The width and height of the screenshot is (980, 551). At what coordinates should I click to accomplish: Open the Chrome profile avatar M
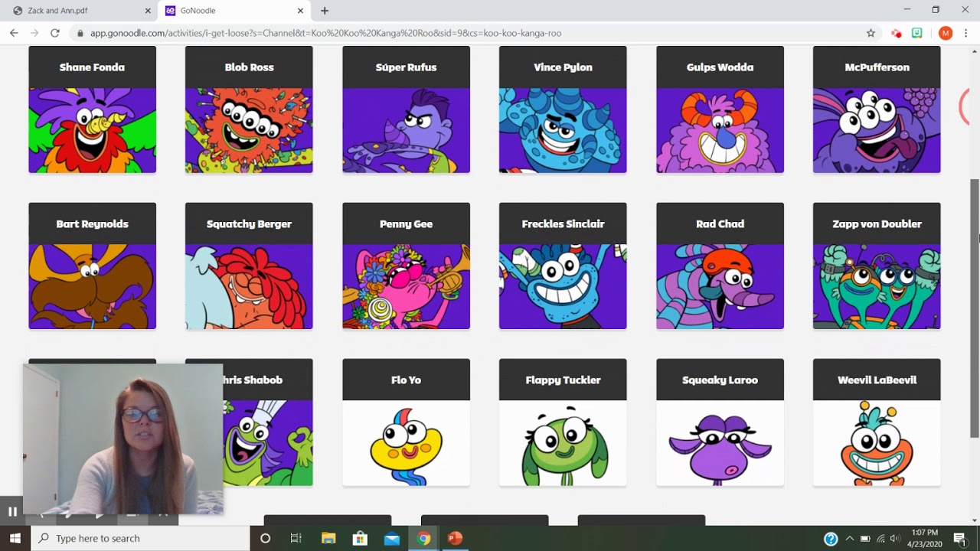tap(946, 33)
